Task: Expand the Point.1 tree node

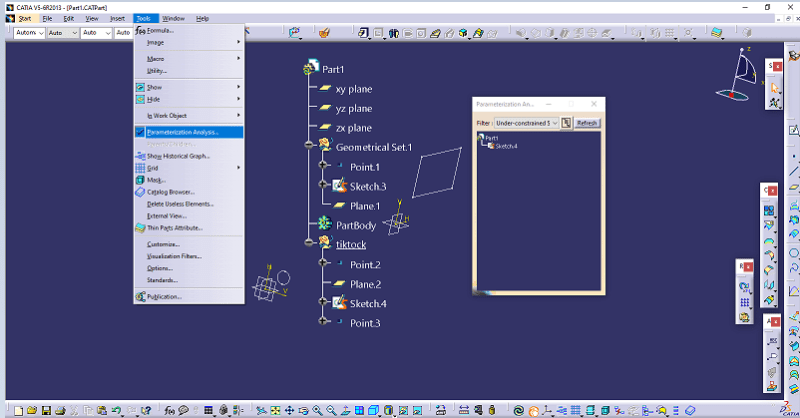Action: (x=322, y=164)
